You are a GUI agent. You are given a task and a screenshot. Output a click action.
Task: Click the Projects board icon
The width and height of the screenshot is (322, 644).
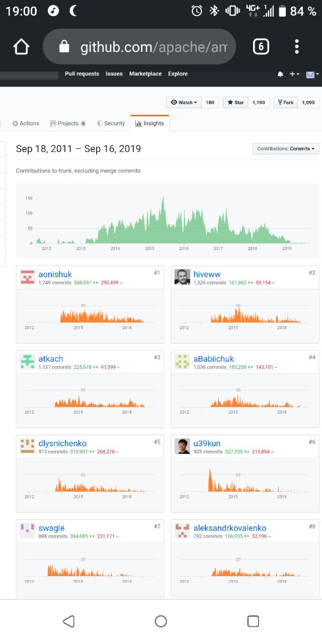point(52,123)
